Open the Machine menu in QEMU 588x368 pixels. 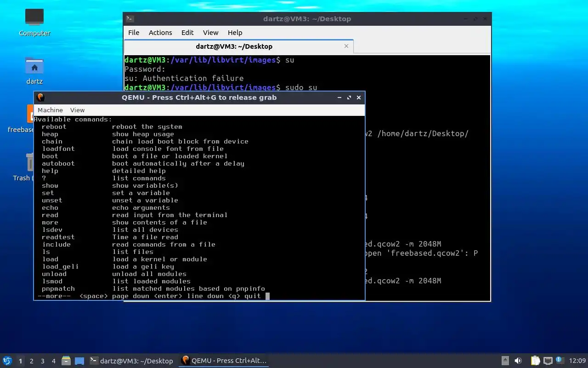point(50,110)
